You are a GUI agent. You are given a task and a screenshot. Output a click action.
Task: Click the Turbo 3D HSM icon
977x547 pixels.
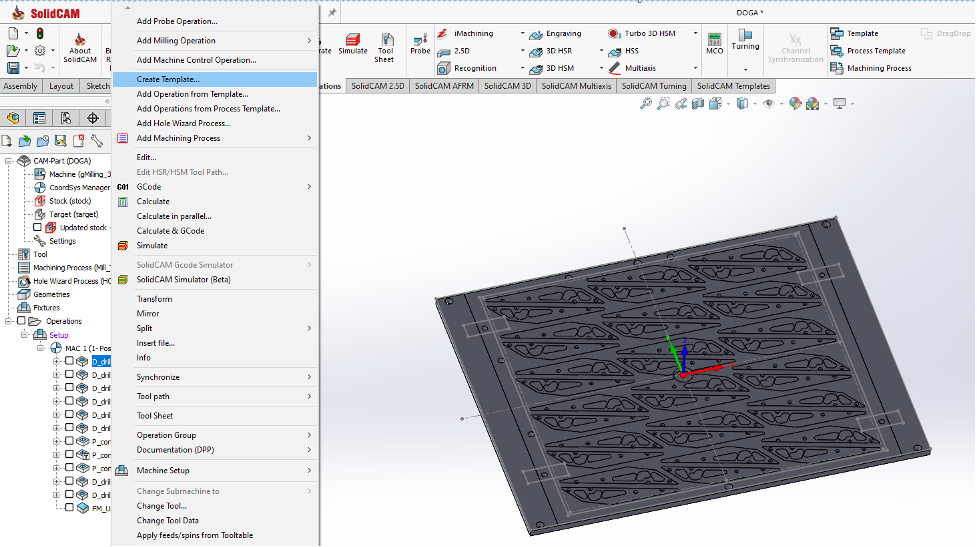point(614,34)
